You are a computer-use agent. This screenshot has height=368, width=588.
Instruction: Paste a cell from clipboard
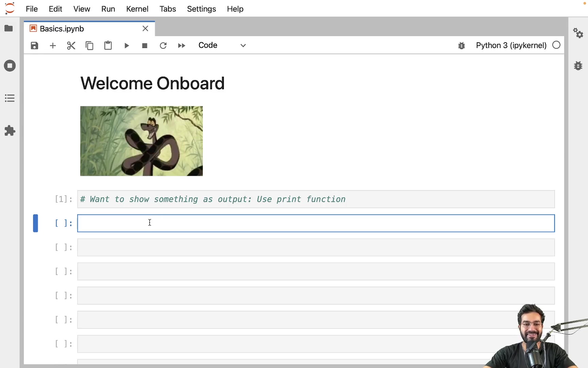108,45
